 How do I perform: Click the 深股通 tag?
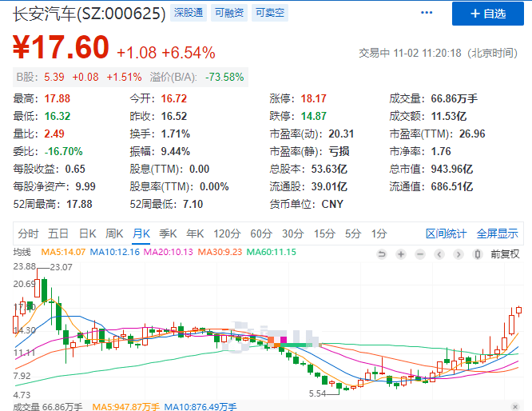[189, 13]
